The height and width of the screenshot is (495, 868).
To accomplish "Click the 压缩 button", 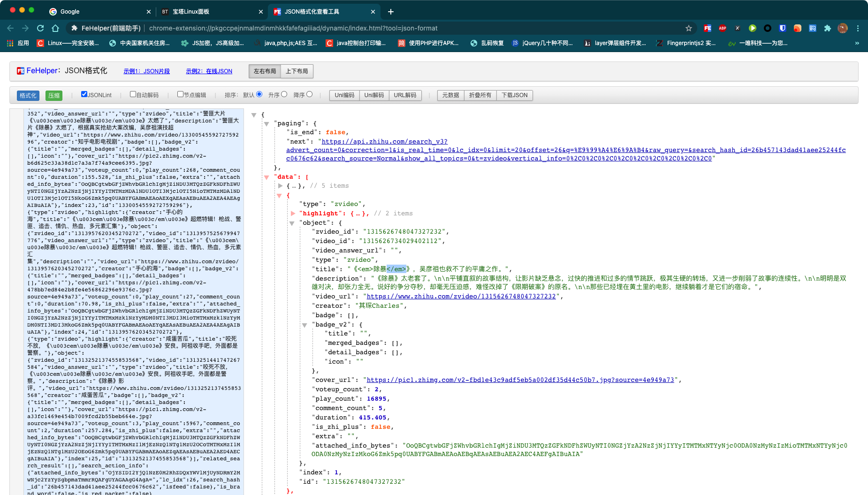I will pyautogui.click(x=54, y=95).
